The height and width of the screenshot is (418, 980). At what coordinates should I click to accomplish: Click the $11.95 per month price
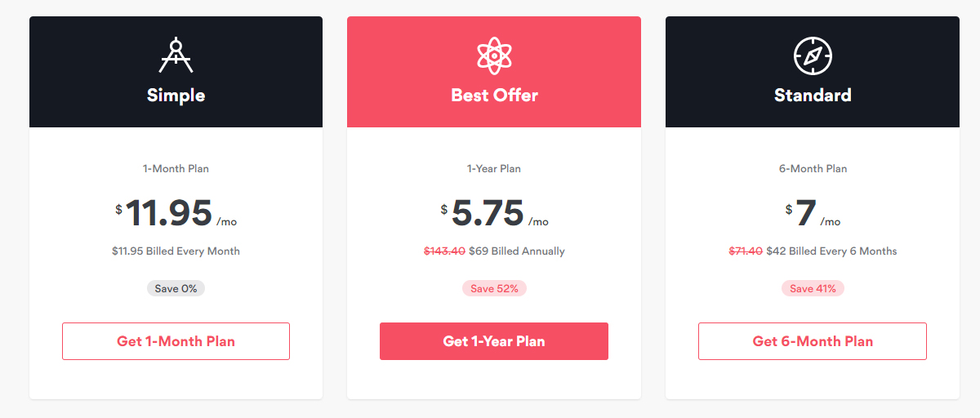click(176, 213)
